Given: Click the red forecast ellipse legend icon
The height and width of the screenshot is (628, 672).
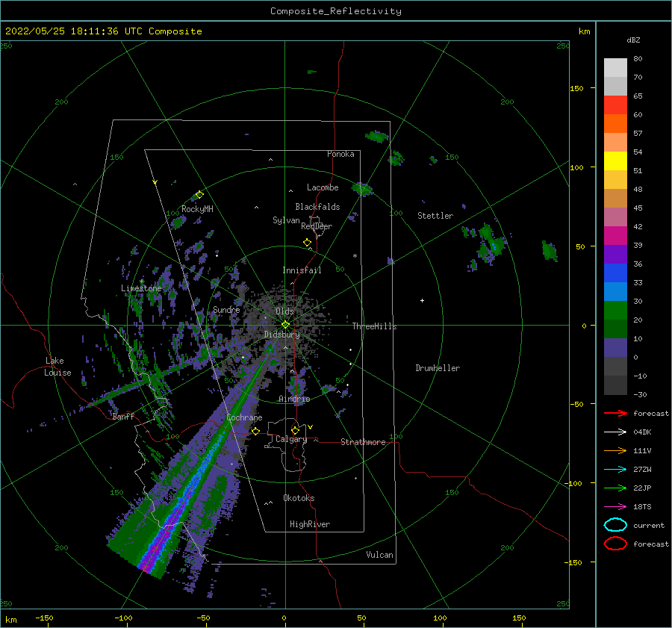Looking at the screenshot, I should point(615,544).
